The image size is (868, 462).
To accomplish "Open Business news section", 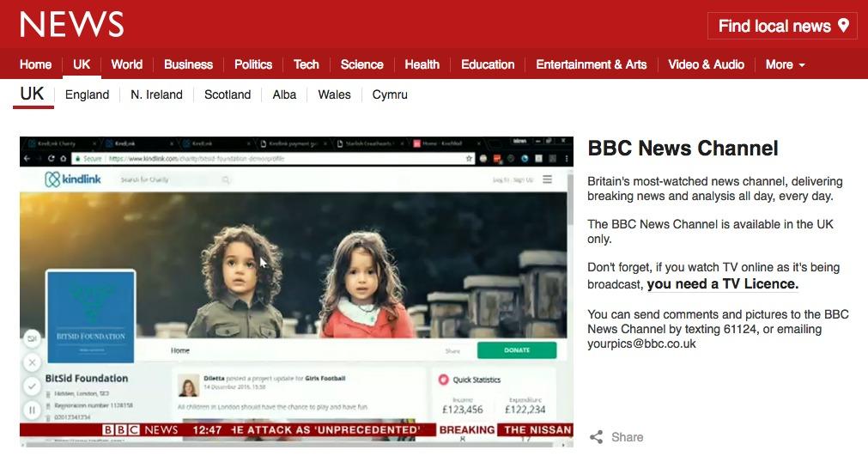I will click(x=188, y=64).
